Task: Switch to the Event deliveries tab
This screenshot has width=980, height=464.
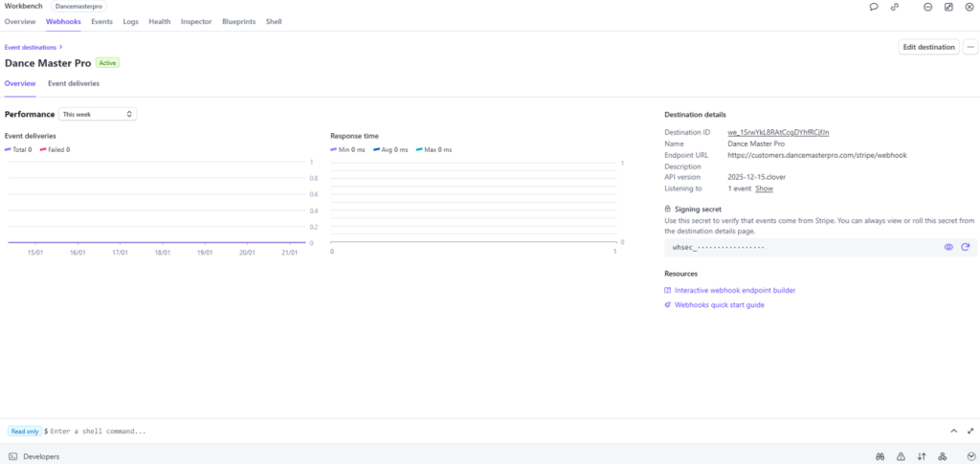Action: (74, 84)
